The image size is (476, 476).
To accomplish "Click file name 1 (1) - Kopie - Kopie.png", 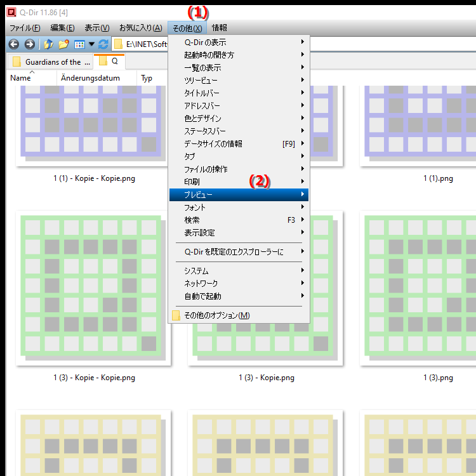I will click(94, 178).
